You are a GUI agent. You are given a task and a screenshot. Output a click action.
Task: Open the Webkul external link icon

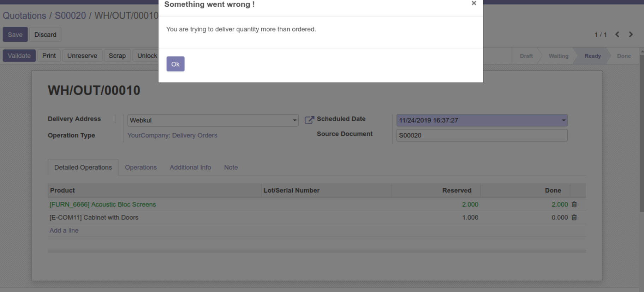point(309,120)
